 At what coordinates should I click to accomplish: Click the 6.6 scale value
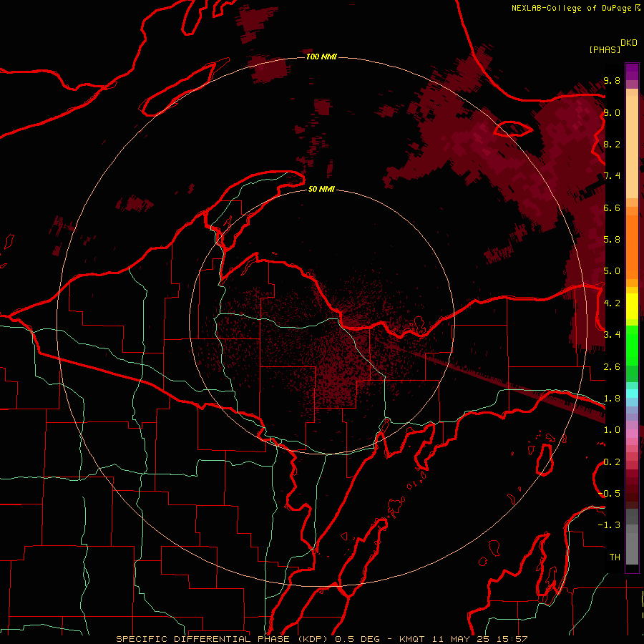pos(612,208)
